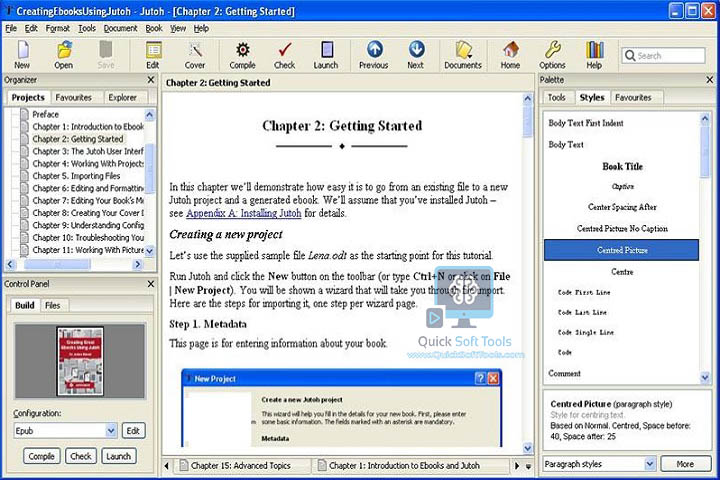720x480 pixels.
Task: Close the Organizer panel
Action: 151,80
